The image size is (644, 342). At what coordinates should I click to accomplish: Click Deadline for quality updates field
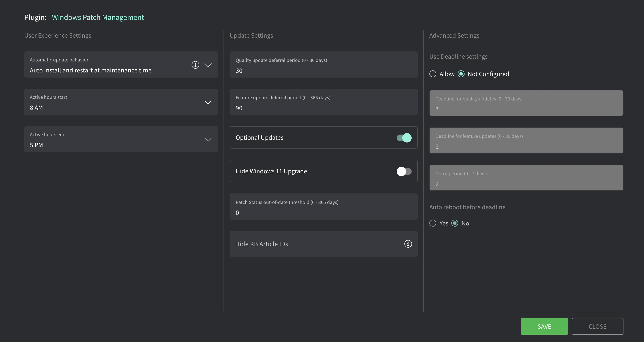point(526,103)
